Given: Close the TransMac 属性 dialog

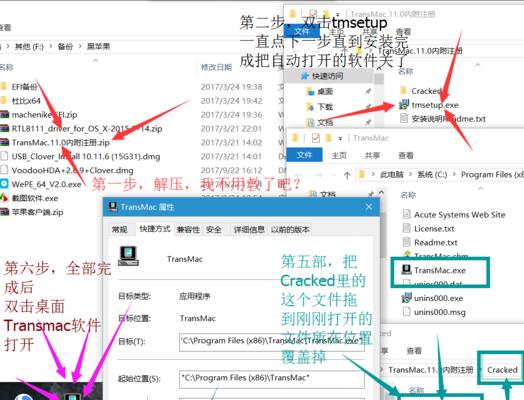Looking at the screenshot, I should pos(369,207).
